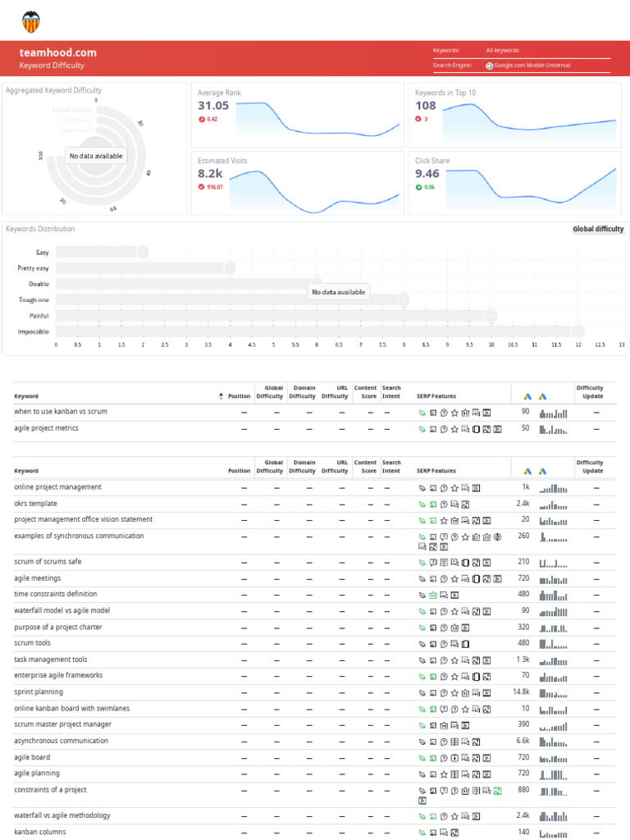Click the globe SERP icon in 'examples of synchronous communication' row
Viewport: 630px width, 840px height.
coord(497,537)
